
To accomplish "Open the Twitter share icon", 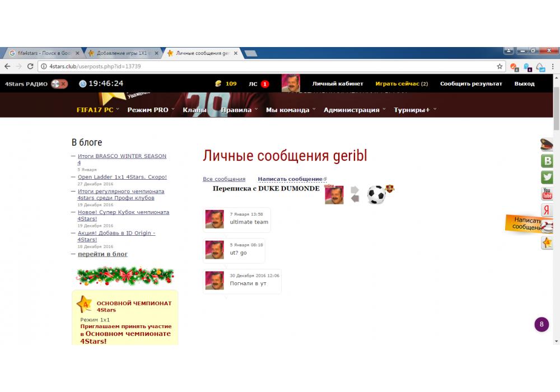I will pos(547,178).
